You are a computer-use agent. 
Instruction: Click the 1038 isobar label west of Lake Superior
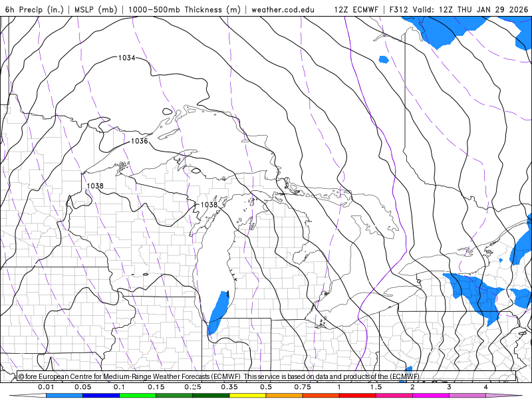coord(95,186)
